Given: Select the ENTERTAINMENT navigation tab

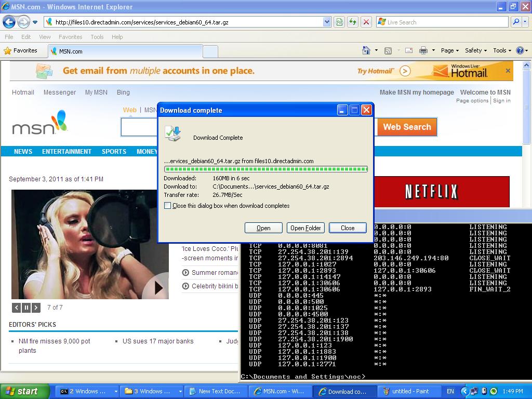Looking at the screenshot, I should 66,152.
